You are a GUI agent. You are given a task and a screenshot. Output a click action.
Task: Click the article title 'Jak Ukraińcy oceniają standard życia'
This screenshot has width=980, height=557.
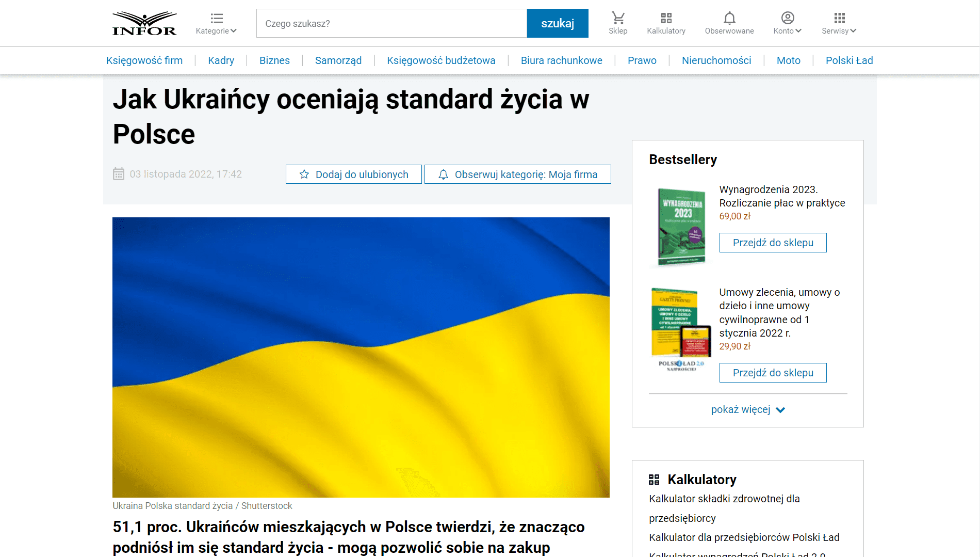tap(351, 117)
